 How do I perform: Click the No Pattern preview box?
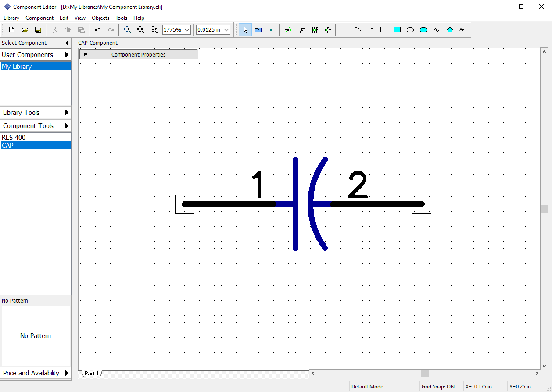[36, 335]
